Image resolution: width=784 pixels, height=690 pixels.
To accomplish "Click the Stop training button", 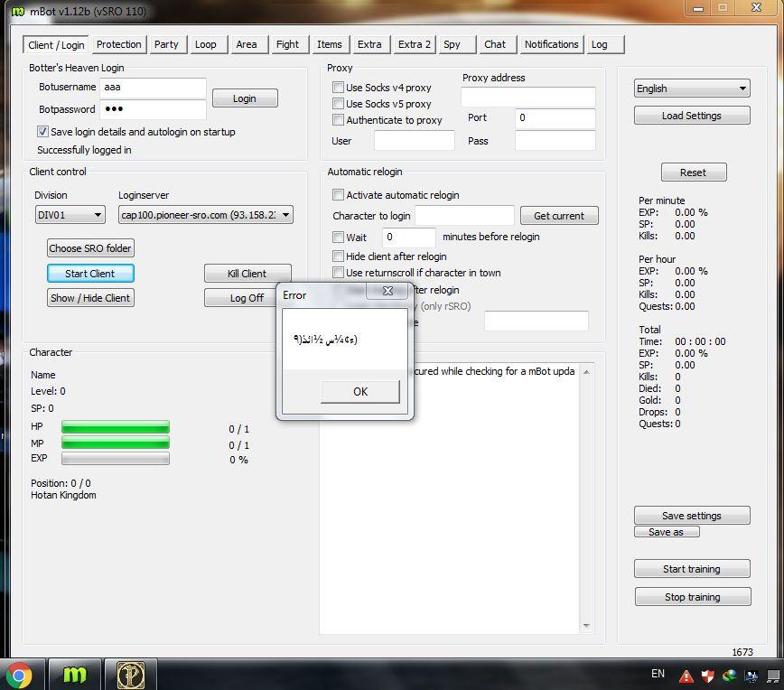I will [x=693, y=597].
